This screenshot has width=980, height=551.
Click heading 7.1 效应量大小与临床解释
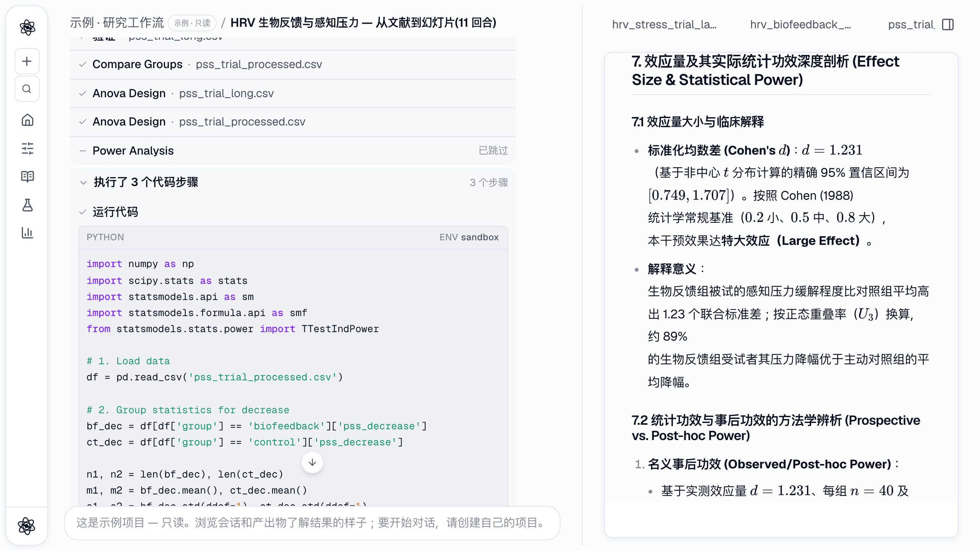click(x=698, y=122)
